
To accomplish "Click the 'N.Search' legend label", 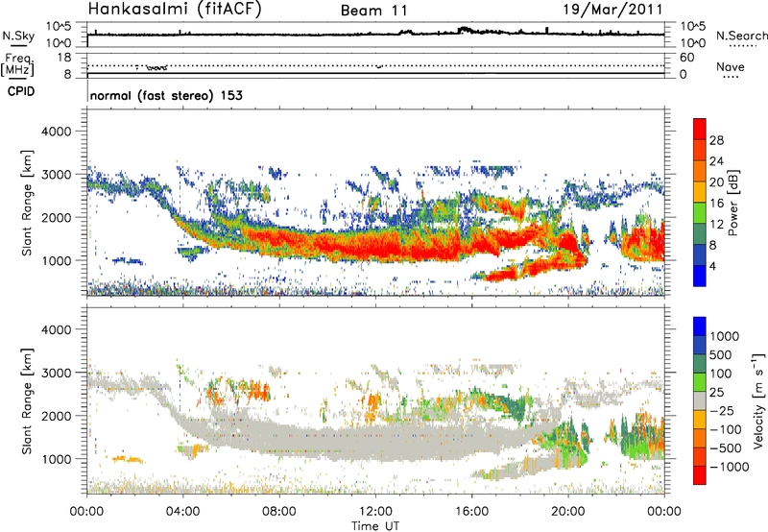I will click(741, 36).
